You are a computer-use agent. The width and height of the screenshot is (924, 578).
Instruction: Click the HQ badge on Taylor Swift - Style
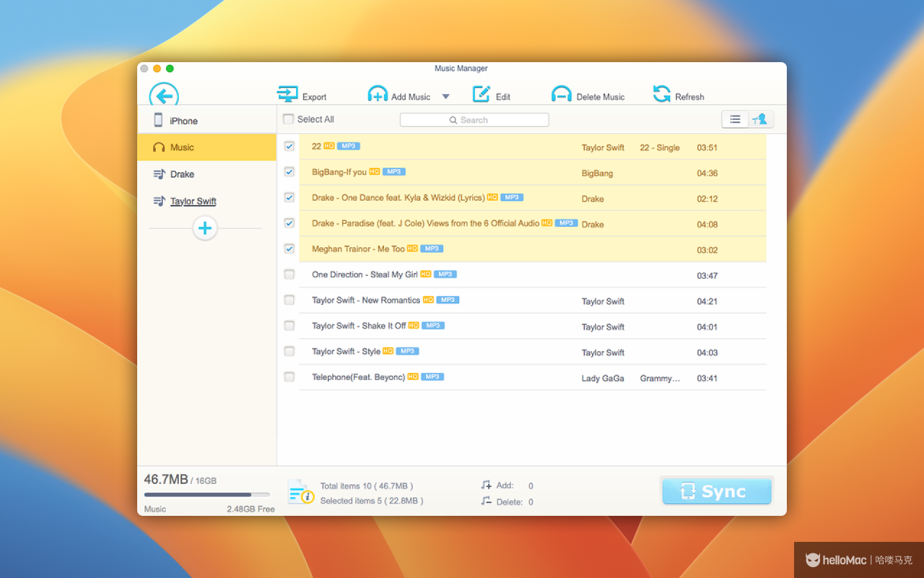[x=388, y=351]
